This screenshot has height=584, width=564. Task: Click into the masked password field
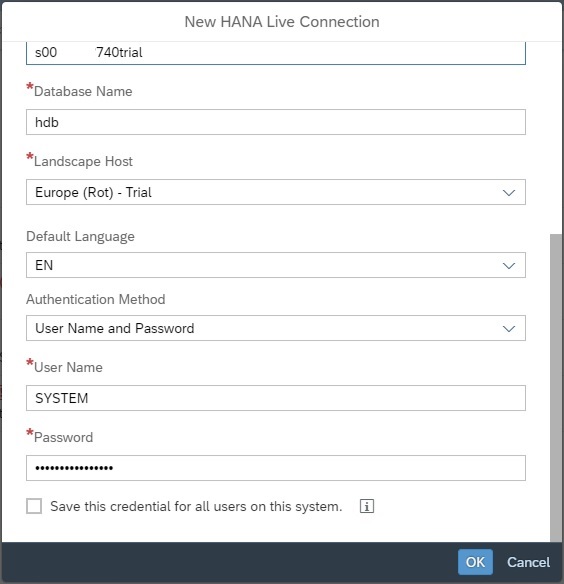click(276, 468)
